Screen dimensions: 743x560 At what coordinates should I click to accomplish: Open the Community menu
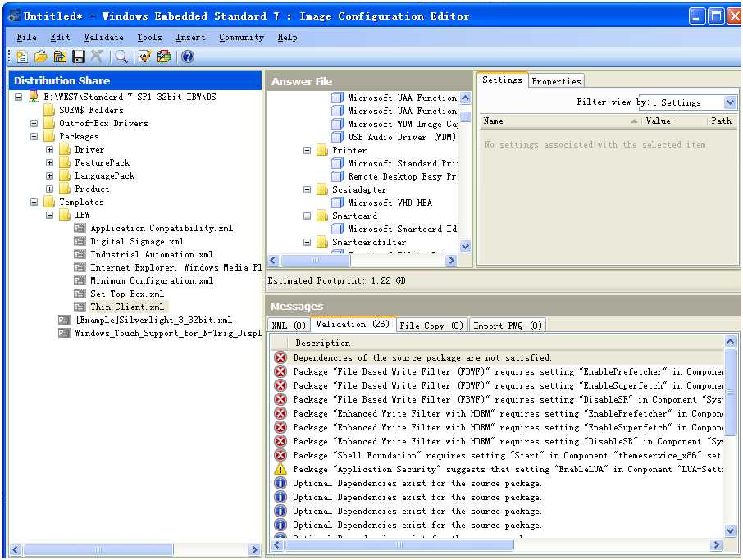[x=241, y=37]
